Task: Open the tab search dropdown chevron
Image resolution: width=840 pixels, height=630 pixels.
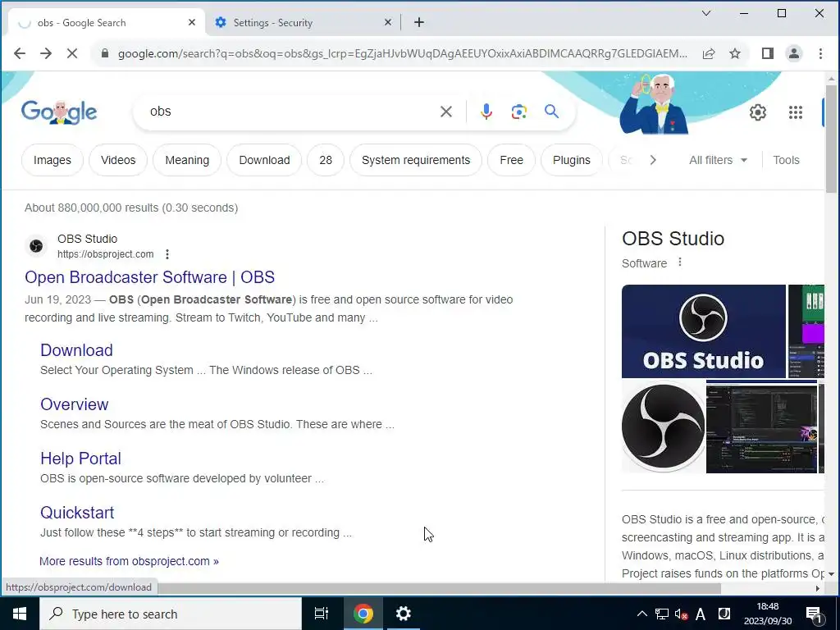Action: tap(706, 13)
